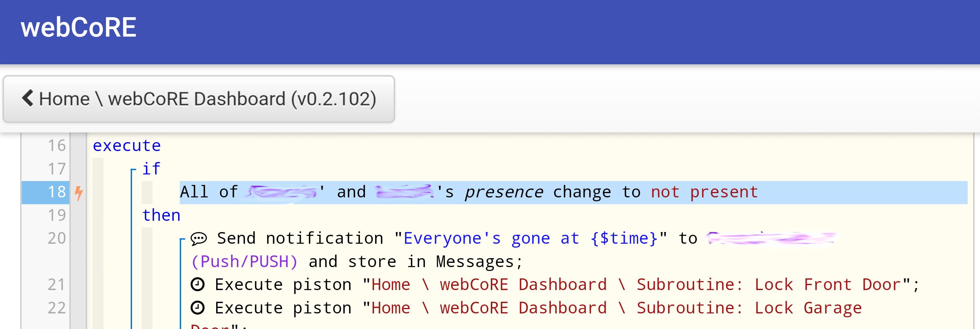The height and width of the screenshot is (329, 980).
Task: Go back via Home \ webCoRE Dashboard button
Action: (199, 99)
